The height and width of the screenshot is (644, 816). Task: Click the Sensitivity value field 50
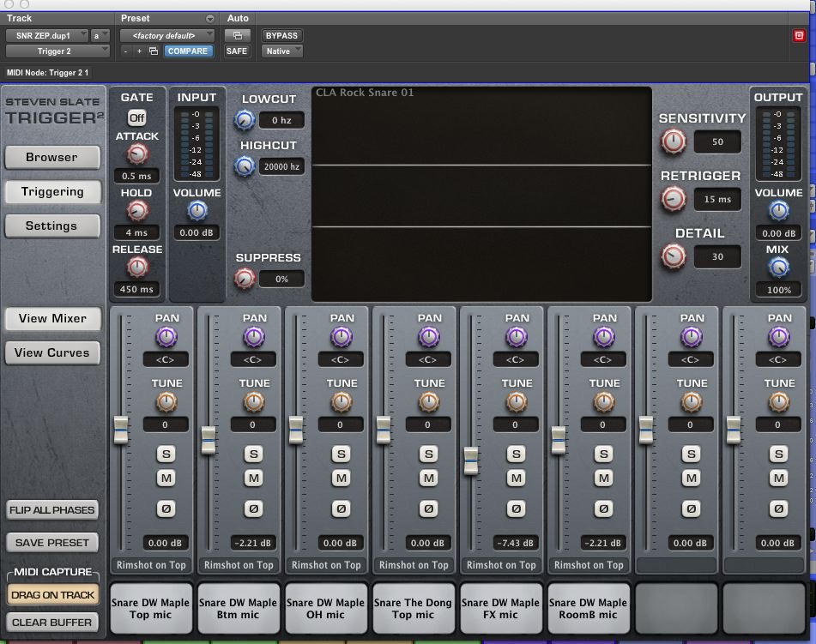[x=717, y=142]
